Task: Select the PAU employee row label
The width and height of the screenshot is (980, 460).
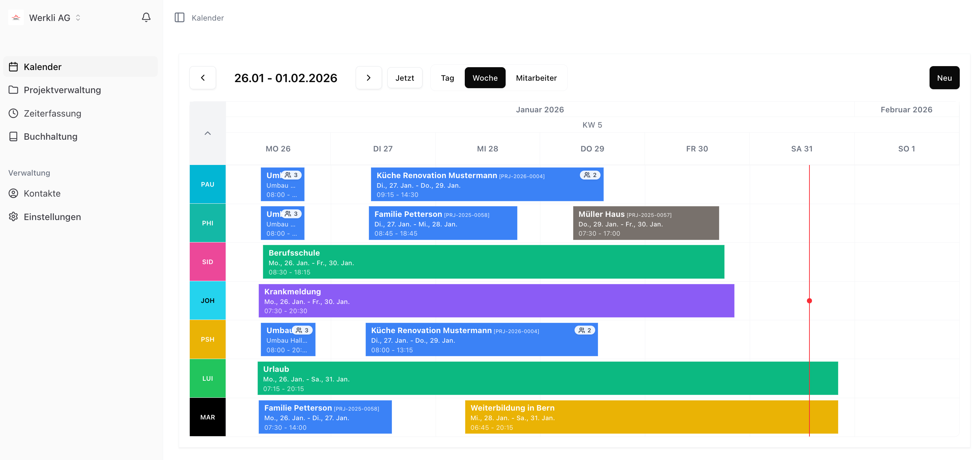Action: click(208, 184)
